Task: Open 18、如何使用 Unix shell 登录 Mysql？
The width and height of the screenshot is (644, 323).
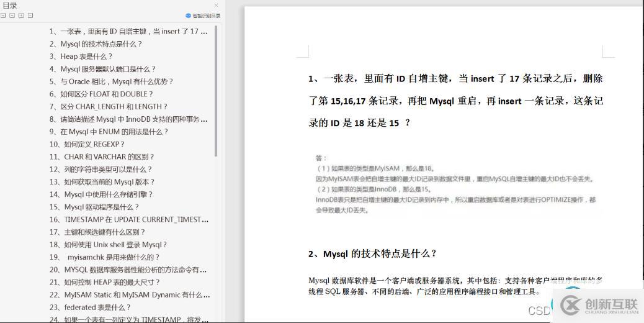Action: coord(109,245)
